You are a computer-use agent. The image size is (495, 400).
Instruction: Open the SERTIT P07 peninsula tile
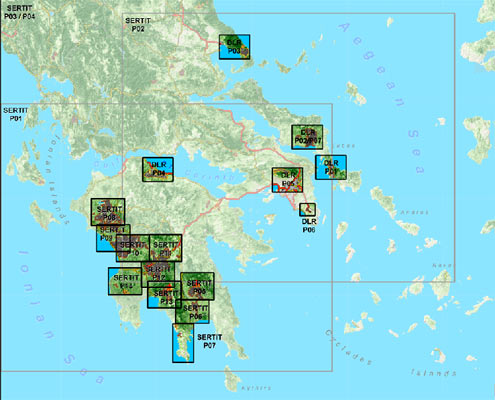[x=183, y=343]
